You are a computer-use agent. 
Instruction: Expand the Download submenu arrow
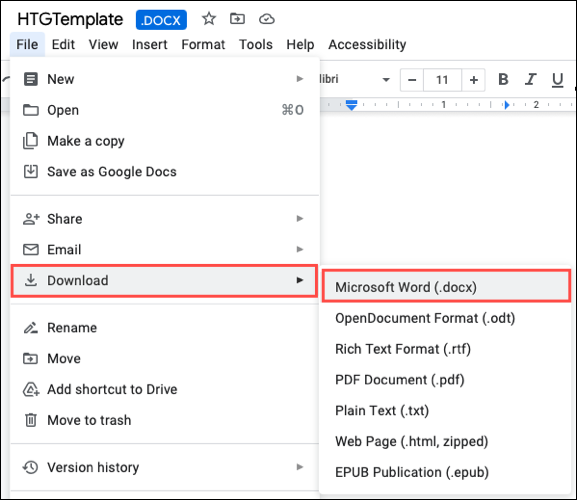[300, 280]
